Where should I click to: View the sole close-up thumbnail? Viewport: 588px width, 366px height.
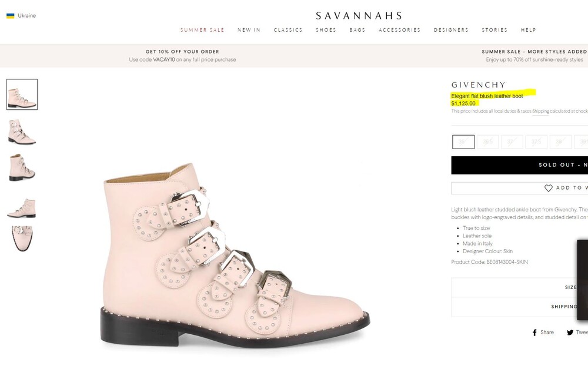tap(22, 239)
